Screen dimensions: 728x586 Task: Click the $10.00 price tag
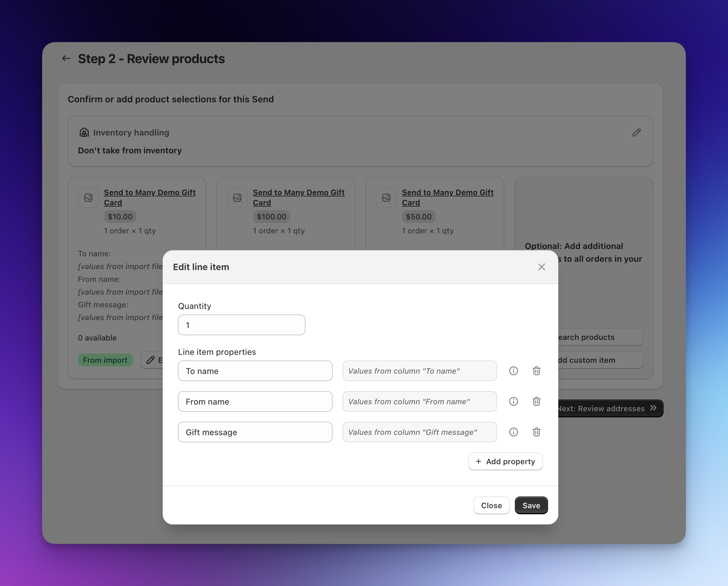tap(120, 217)
